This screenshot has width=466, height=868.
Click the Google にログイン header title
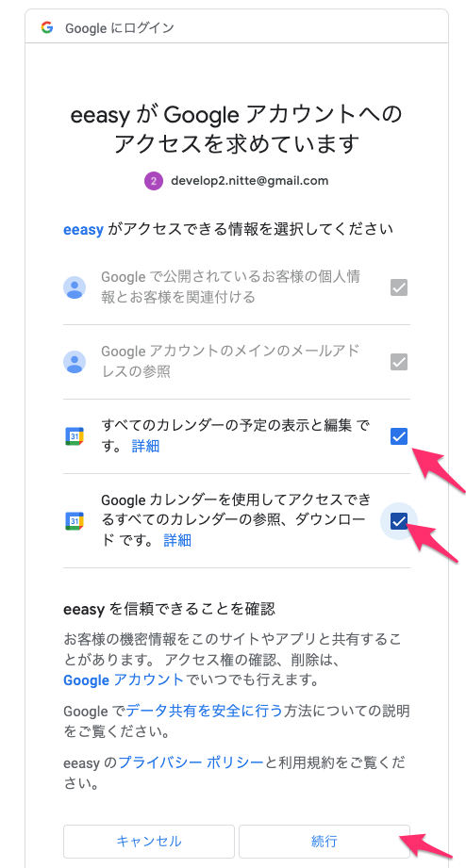tap(120, 28)
